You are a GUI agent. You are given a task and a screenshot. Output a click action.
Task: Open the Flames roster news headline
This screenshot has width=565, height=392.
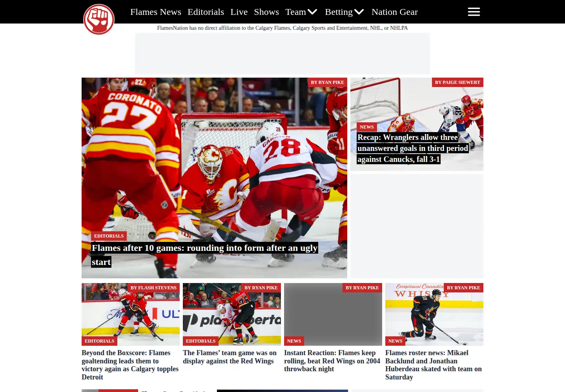(434, 365)
